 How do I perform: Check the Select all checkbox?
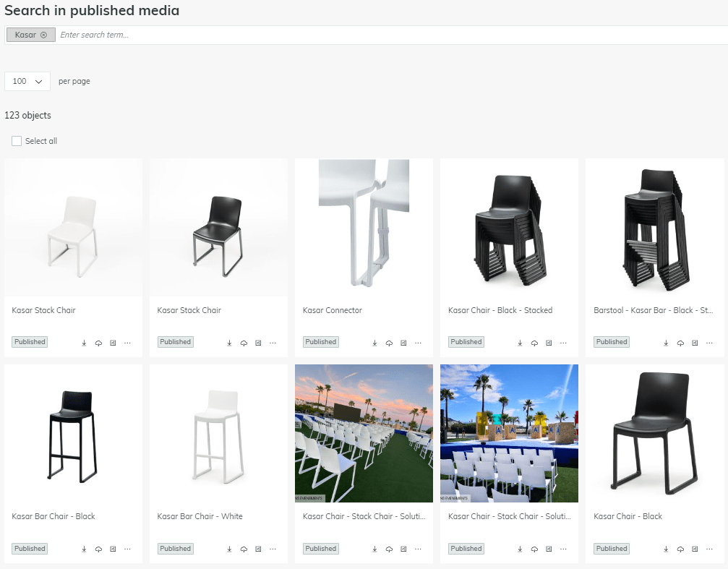pos(17,141)
